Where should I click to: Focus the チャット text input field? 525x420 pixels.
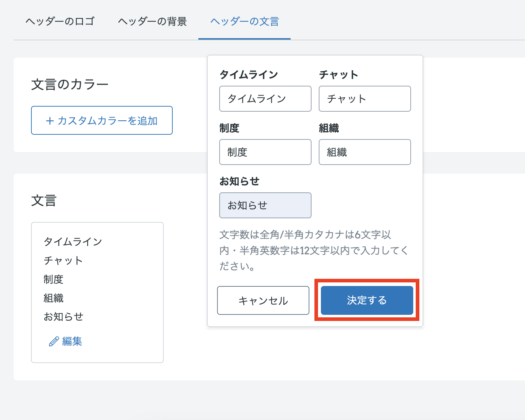(x=365, y=99)
